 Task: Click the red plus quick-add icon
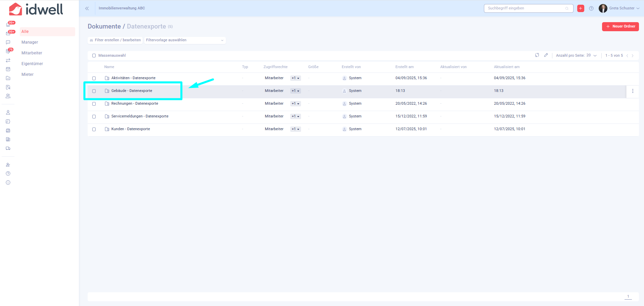pos(581,8)
